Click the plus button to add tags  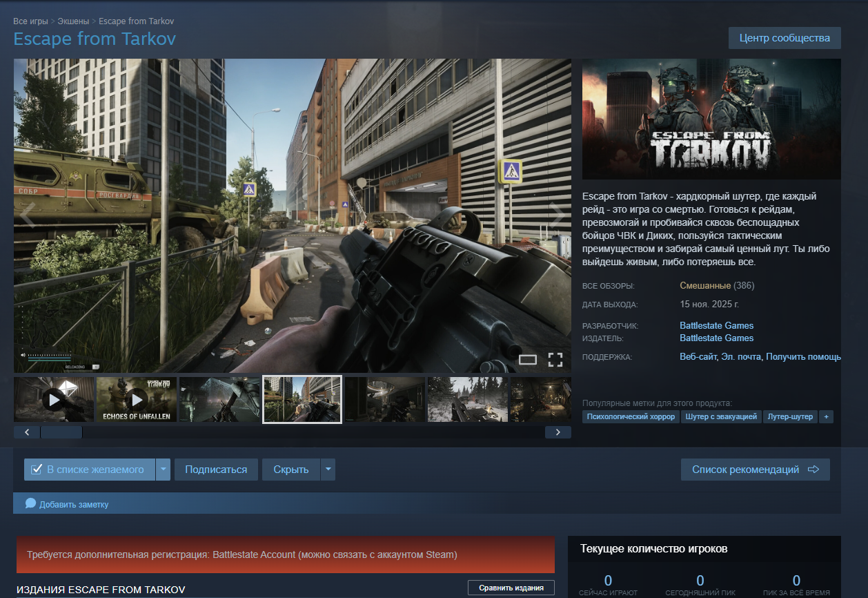pyautogui.click(x=826, y=416)
